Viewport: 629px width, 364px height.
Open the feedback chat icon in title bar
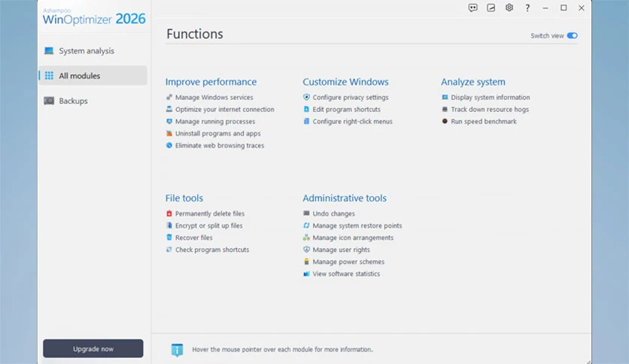(x=473, y=8)
